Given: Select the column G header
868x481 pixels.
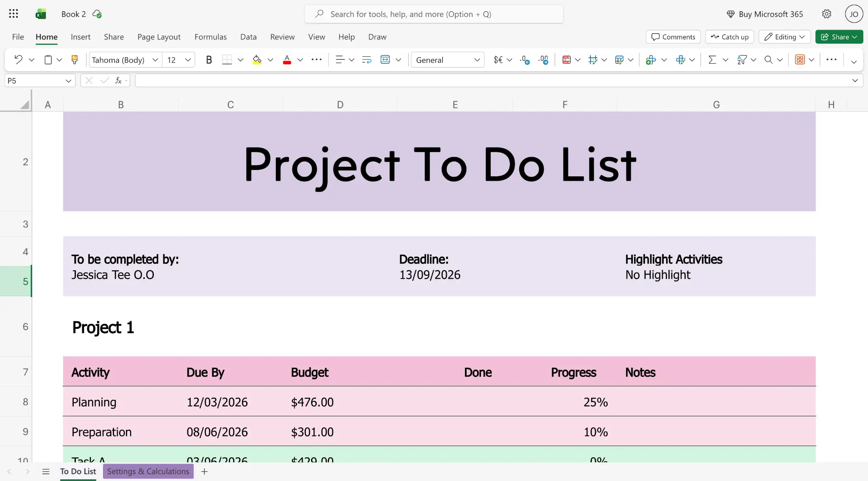Looking at the screenshot, I should click(x=716, y=105).
